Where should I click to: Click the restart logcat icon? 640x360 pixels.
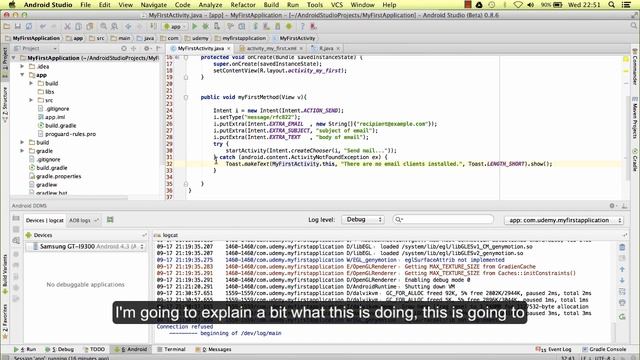[622, 316]
